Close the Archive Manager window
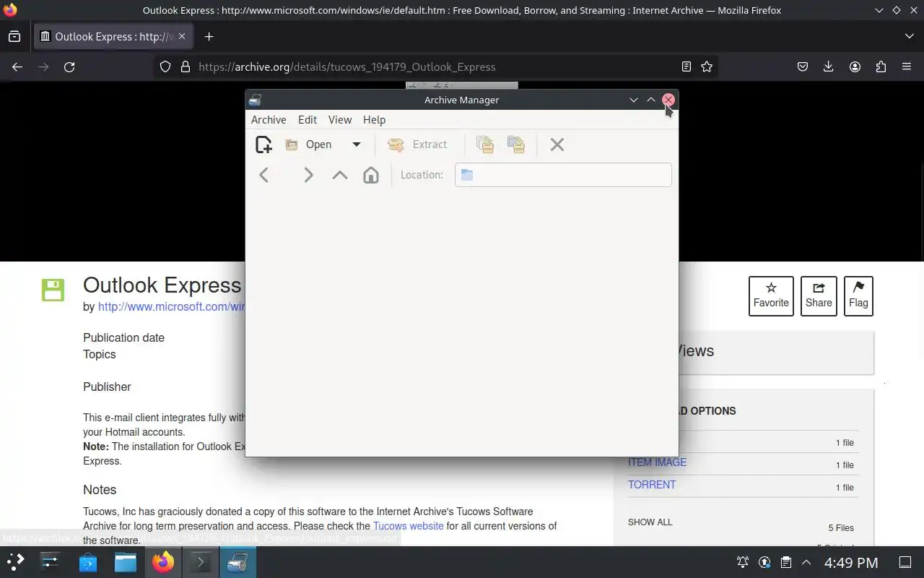 [668, 100]
